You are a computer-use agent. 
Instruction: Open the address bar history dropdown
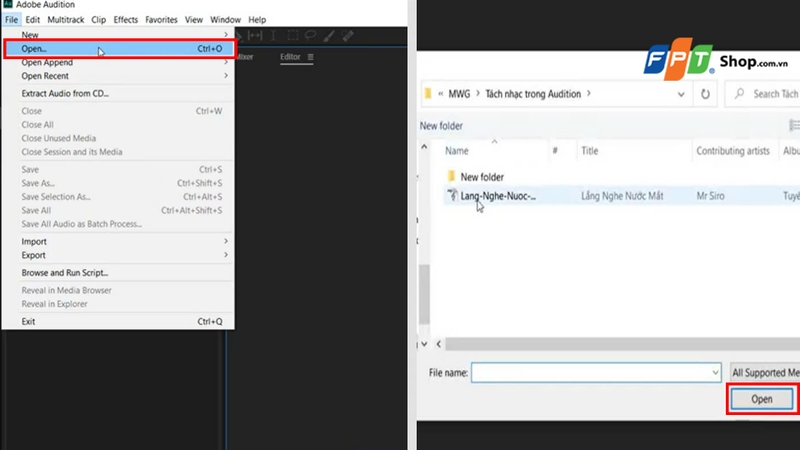[681, 94]
